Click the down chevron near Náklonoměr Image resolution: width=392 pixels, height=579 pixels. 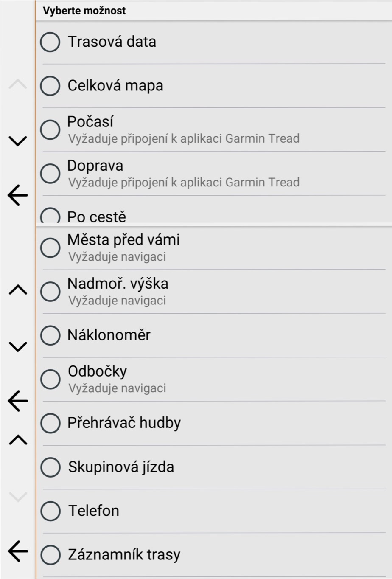[17, 347]
